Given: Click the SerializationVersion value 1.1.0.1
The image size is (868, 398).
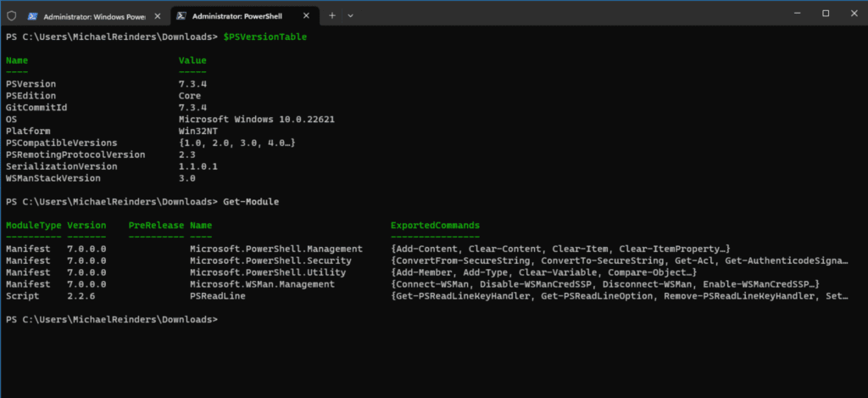Looking at the screenshot, I should [198, 166].
